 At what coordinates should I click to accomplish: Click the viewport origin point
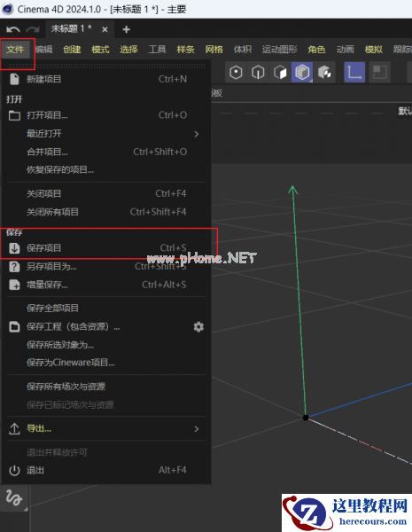tap(306, 418)
